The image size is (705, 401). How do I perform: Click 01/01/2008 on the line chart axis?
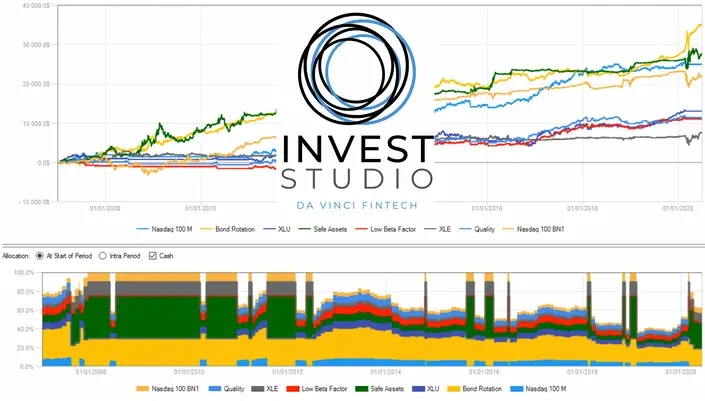(x=105, y=209)
